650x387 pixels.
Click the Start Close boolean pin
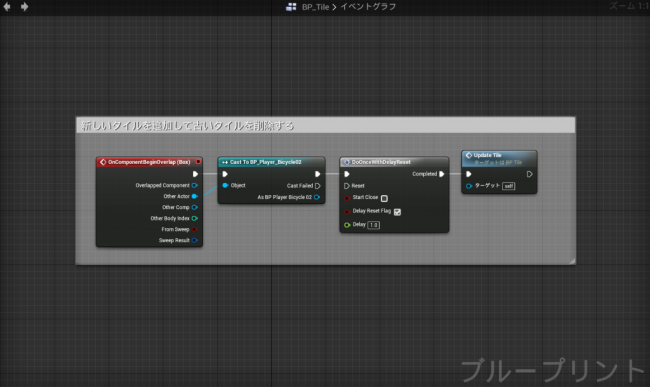click(x=347, y=198)
